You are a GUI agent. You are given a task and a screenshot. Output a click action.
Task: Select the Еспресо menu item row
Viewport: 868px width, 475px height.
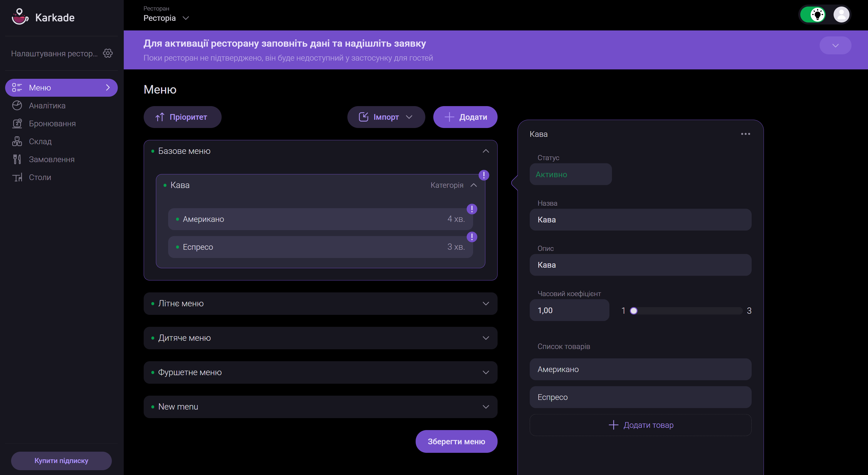coord(320,247)
